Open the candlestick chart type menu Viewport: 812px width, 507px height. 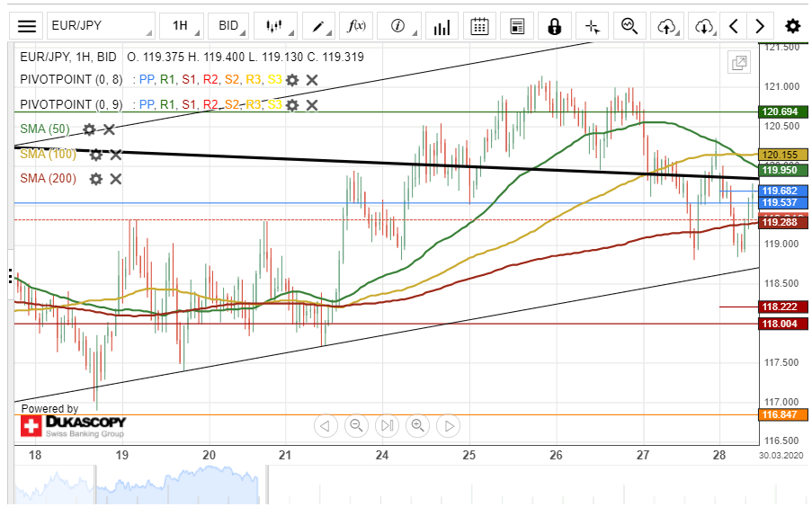(x=275, y=26)
